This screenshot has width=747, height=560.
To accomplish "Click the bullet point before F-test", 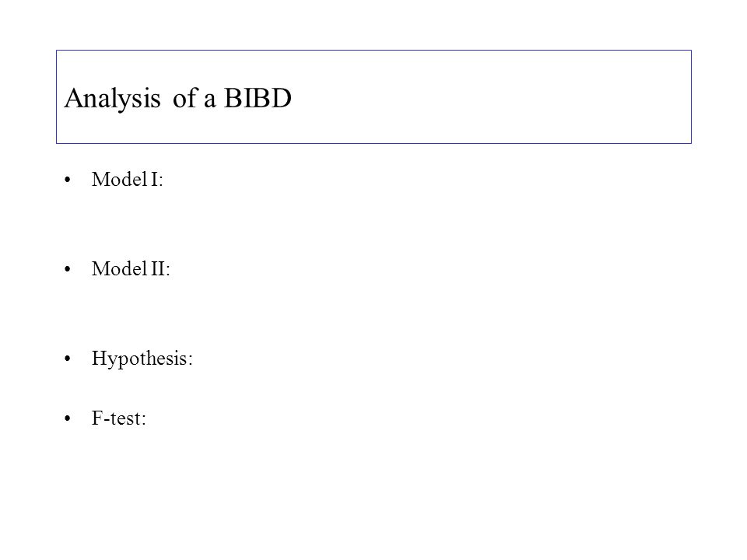I will (x=67, y=418).
